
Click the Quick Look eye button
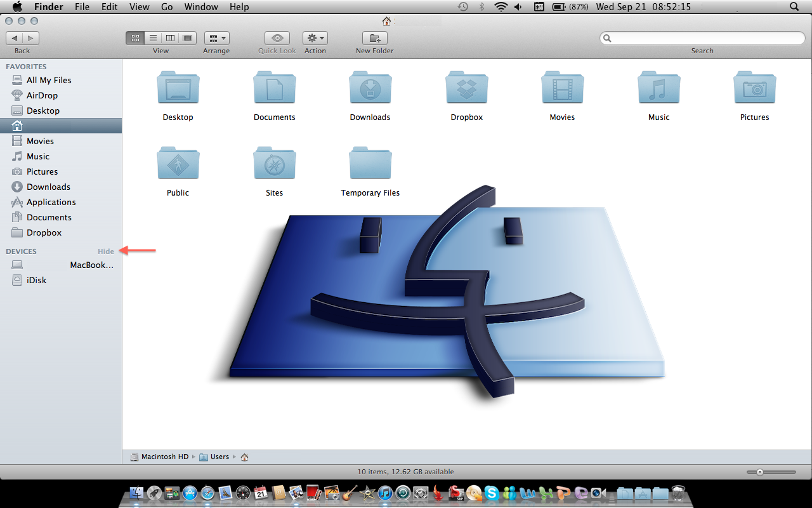(x=277, y=38)
